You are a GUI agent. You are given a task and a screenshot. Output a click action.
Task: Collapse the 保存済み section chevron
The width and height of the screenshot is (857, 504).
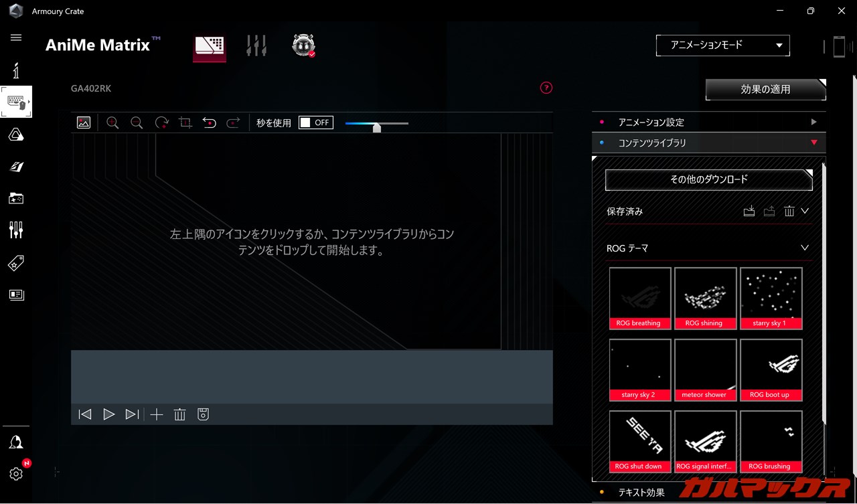tap(805, 211)
